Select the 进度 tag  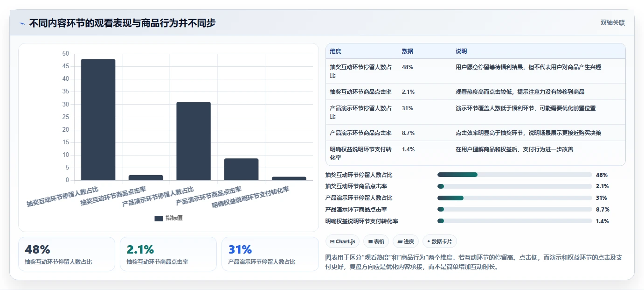pos(405,241)
